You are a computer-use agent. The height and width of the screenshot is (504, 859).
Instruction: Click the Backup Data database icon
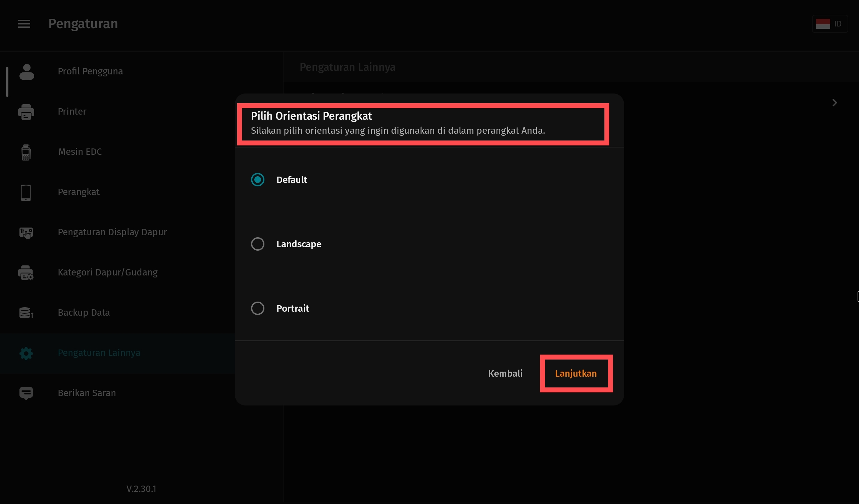pyautogui.click(x=26, y=313)
